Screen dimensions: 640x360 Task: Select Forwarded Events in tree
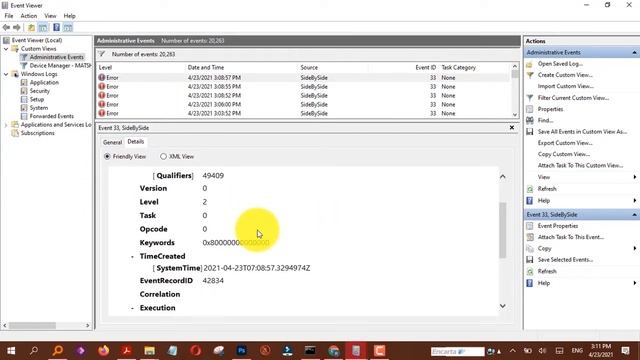coord(51,116)
